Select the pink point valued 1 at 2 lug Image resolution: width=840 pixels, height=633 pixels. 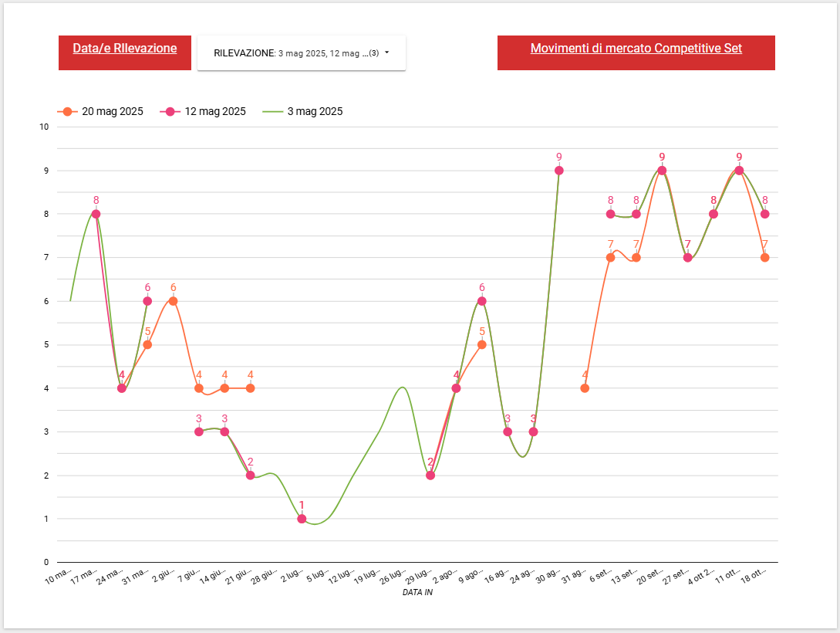point(302,519)
